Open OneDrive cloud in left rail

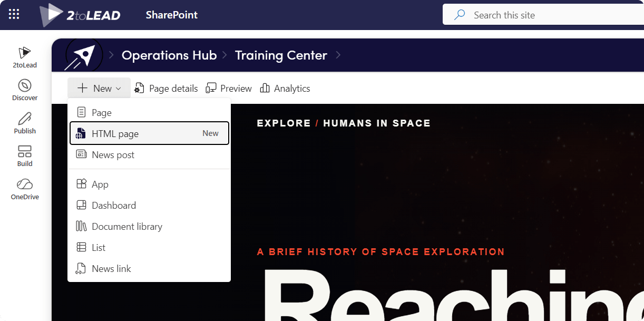(25, 189)
